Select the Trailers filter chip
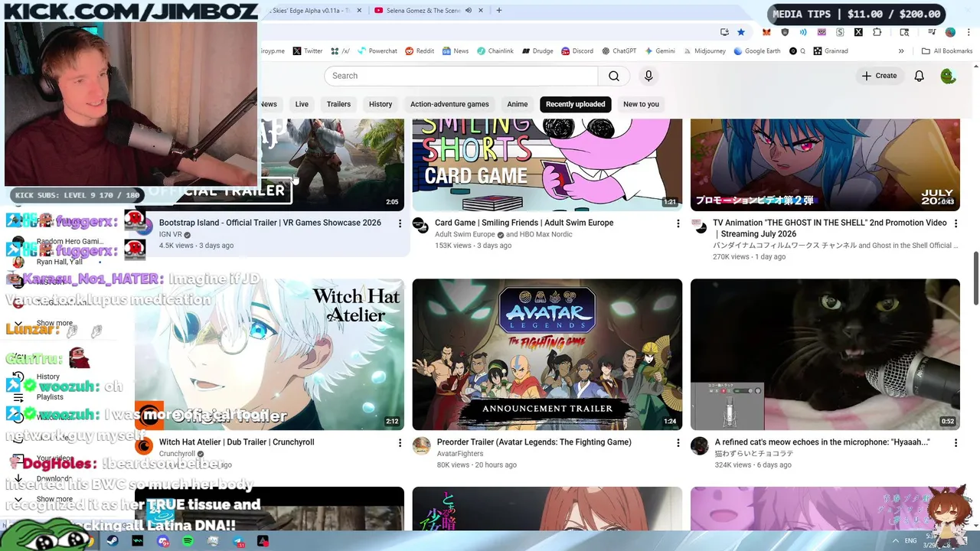Image resolution: width=980 pixels, height=551 pixels. [x=338, y=104]
